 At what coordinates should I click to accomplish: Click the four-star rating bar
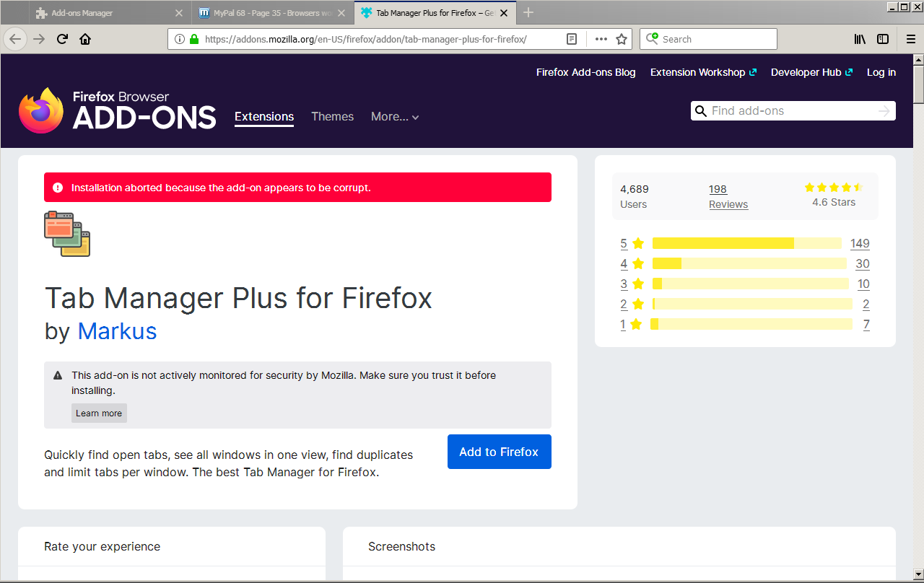(x=749, y=263)
